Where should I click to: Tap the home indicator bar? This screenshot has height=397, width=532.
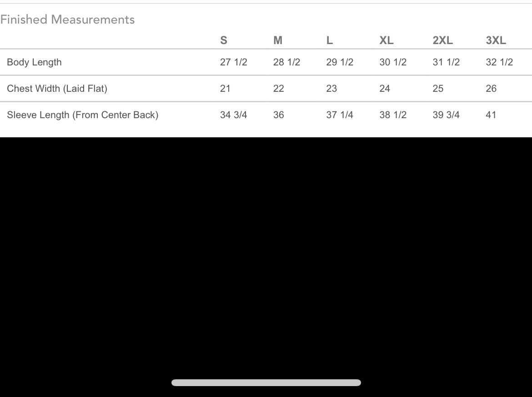pos(266,382)
